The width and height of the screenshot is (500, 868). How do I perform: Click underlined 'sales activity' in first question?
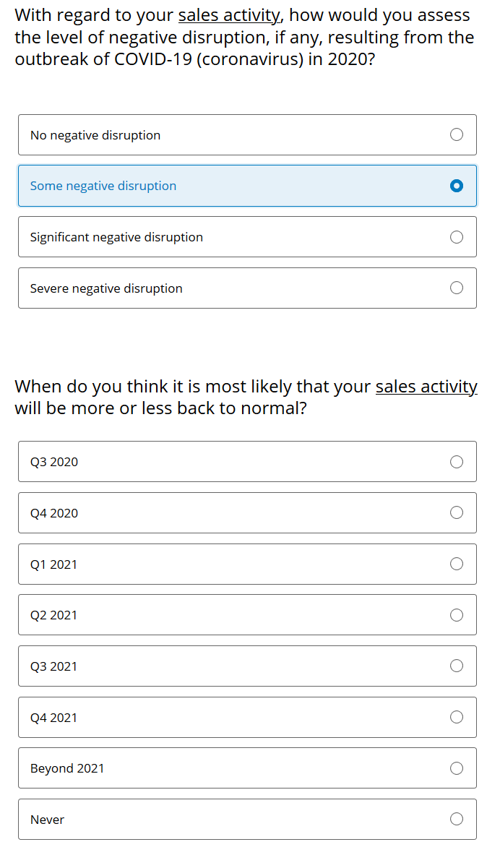[230, 15]
